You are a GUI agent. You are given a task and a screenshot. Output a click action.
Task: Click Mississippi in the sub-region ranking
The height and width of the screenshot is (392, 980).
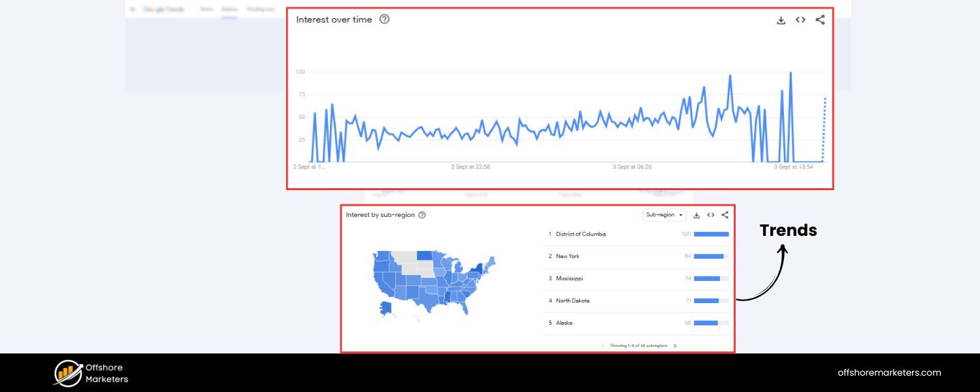click(570, 278)
